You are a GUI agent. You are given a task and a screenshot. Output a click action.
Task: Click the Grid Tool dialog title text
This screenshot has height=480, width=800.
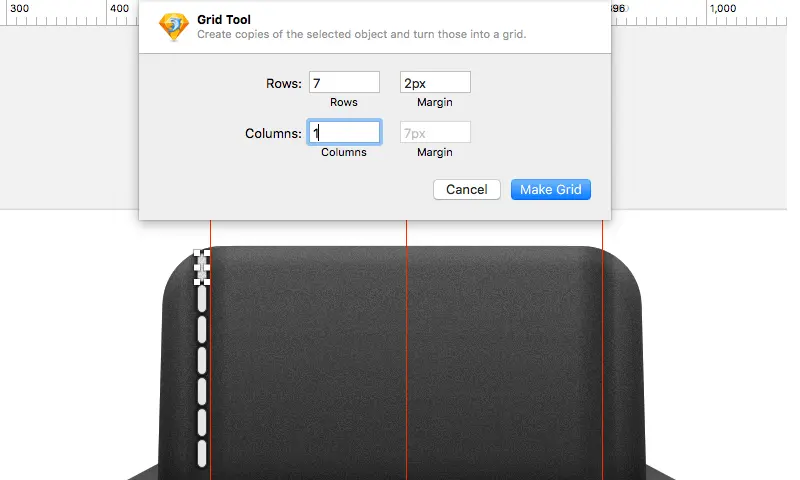tap(224, 19)
